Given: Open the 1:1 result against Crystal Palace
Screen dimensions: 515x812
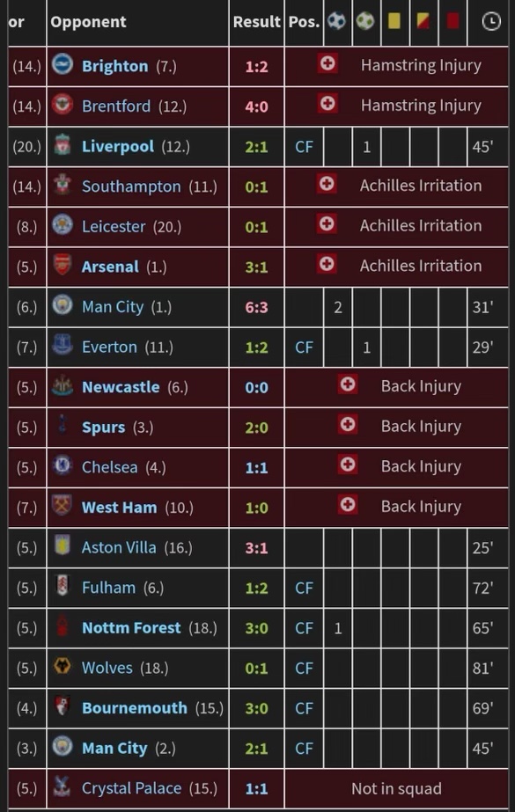Looking at the screenshot, I should point(256,789).
